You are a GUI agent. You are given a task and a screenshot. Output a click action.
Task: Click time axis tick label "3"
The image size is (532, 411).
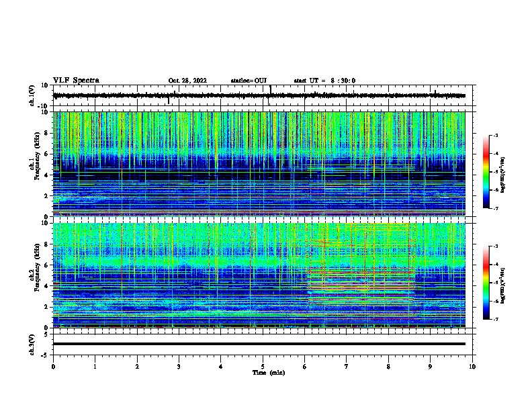[x=179, y=367]
